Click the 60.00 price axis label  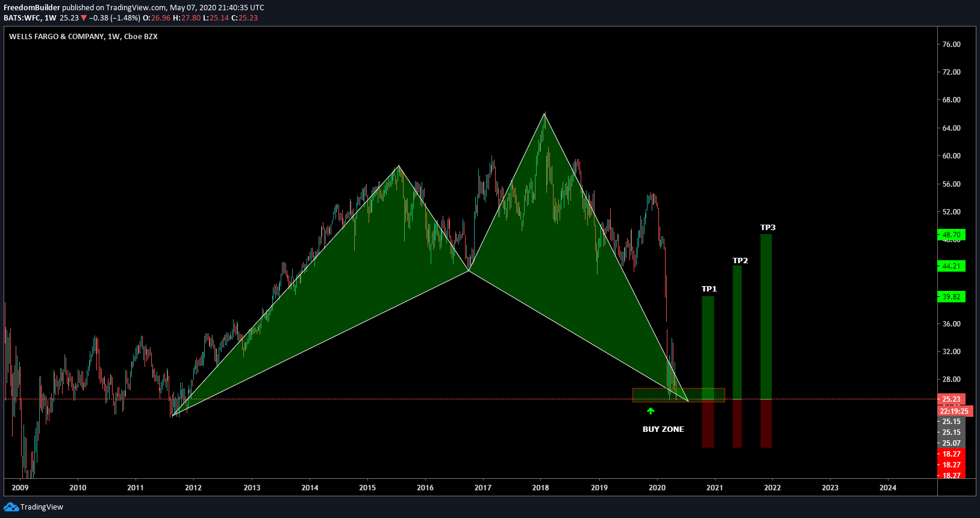coord(952,156)
